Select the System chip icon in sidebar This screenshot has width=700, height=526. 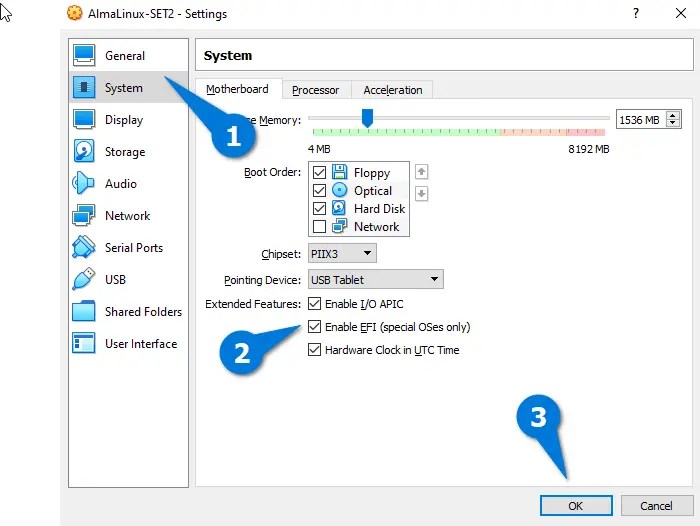tap(84, 87)
